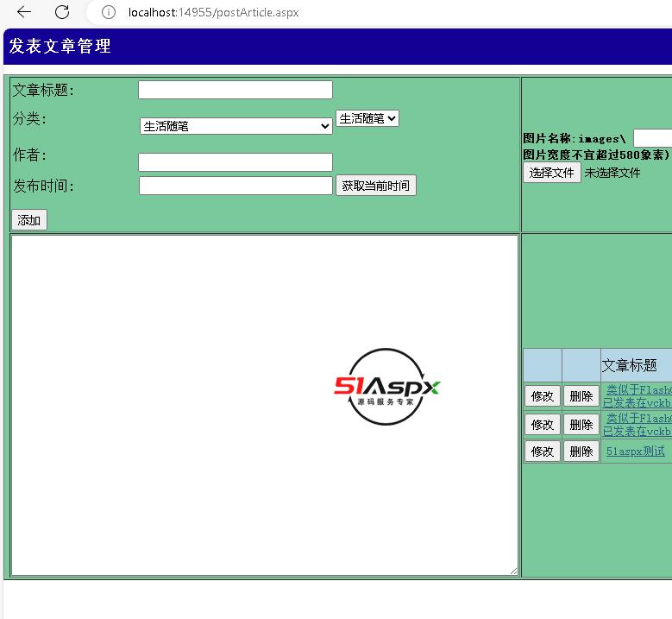Open the small 生活随笔 dropdown
Viewport: 672px width, 619px height.
coord(367,118)
